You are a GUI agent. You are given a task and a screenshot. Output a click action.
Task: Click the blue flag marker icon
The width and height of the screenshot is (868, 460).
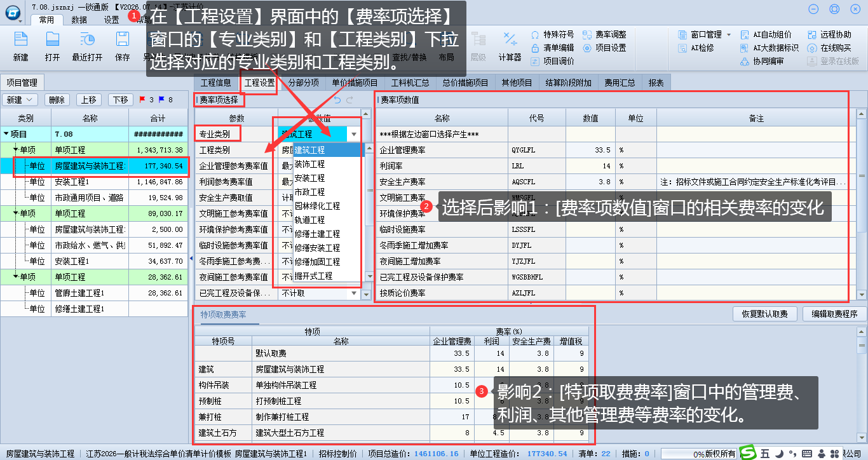point(161,100)
